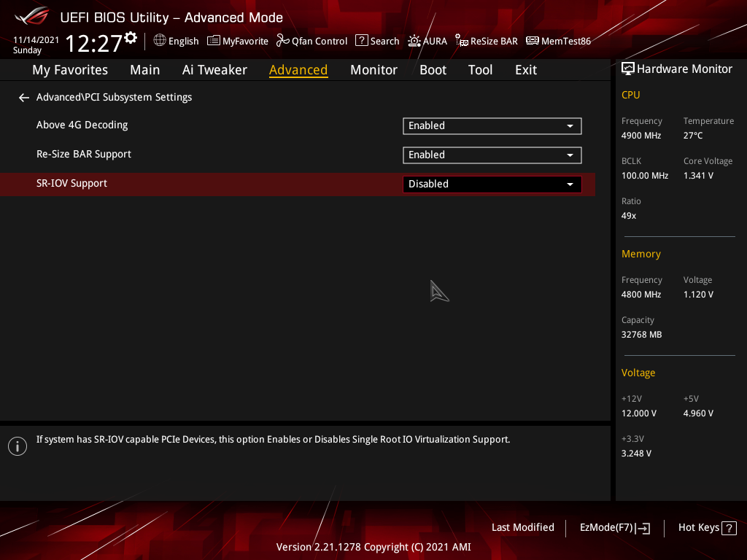The image size is (747, 560).
Task: Go back using the left arrow
Action: pyautogui.click(x=24, y=98)
